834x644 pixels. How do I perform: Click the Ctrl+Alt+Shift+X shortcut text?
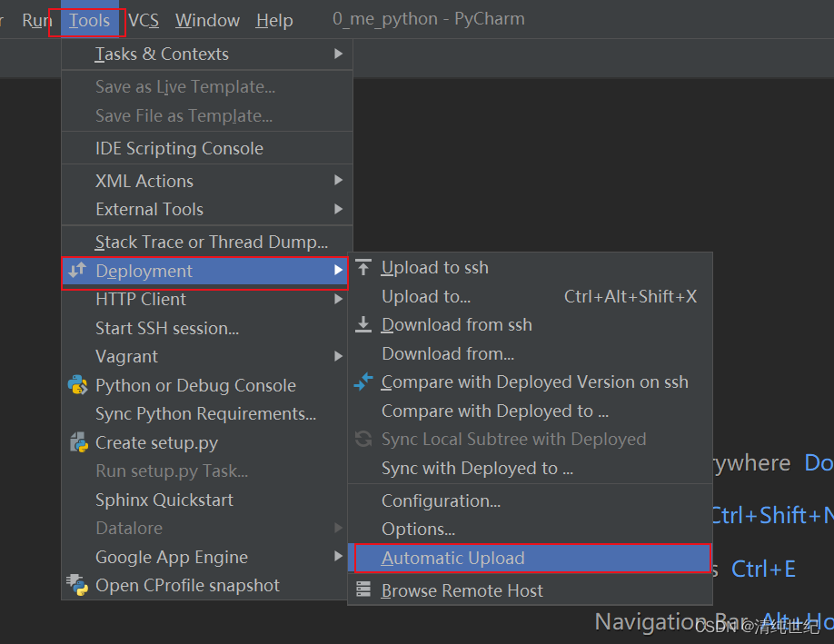(x=630, y=296)
